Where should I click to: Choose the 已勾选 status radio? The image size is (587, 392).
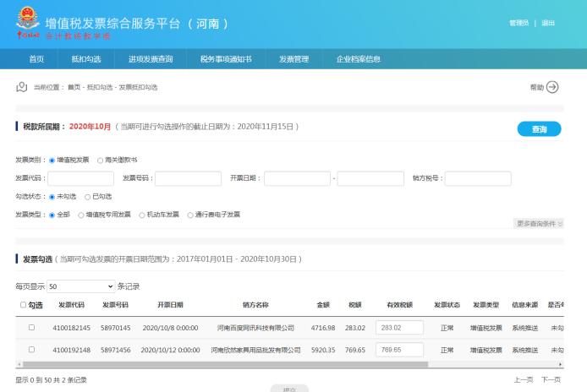(88, 197)
